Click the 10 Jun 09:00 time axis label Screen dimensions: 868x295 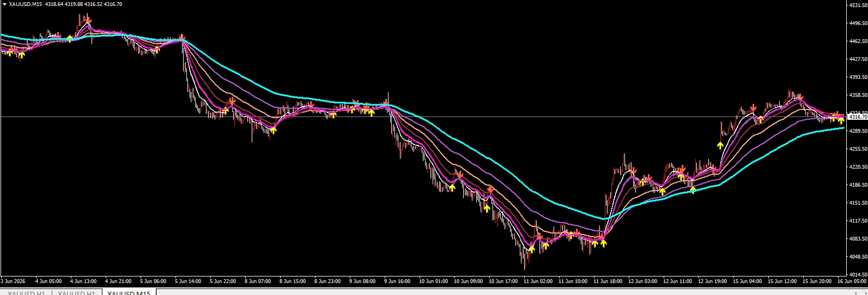(x=468, y=281)
